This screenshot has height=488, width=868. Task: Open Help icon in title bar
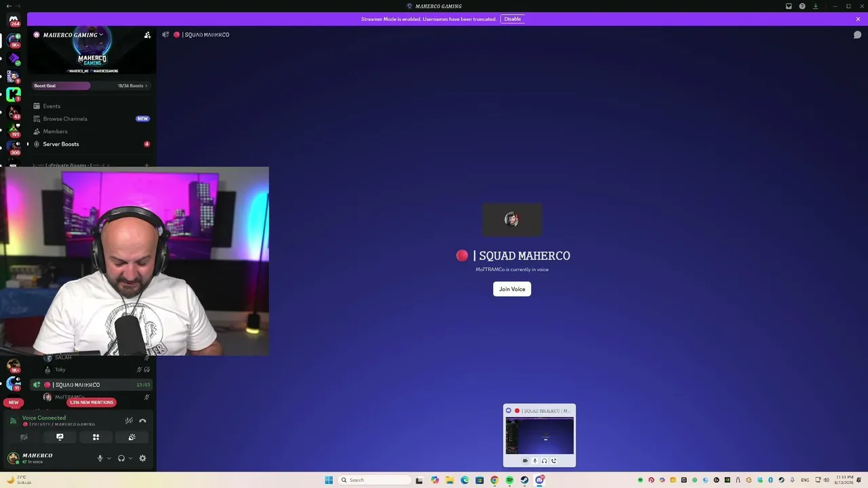tap(802, 6)
